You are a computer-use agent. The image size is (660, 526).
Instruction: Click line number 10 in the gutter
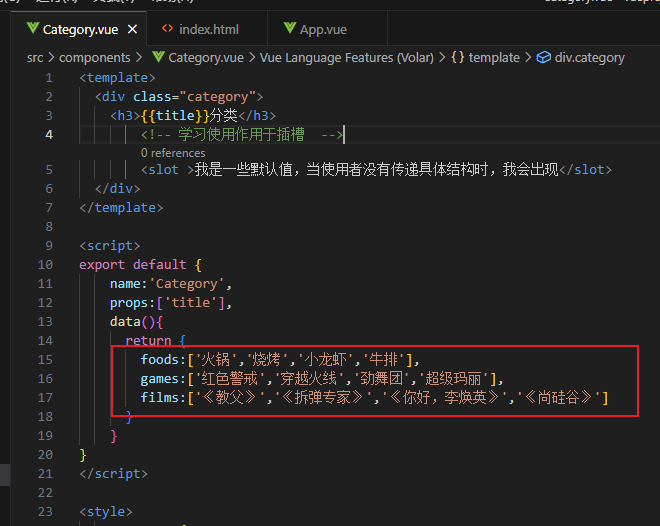45,265
